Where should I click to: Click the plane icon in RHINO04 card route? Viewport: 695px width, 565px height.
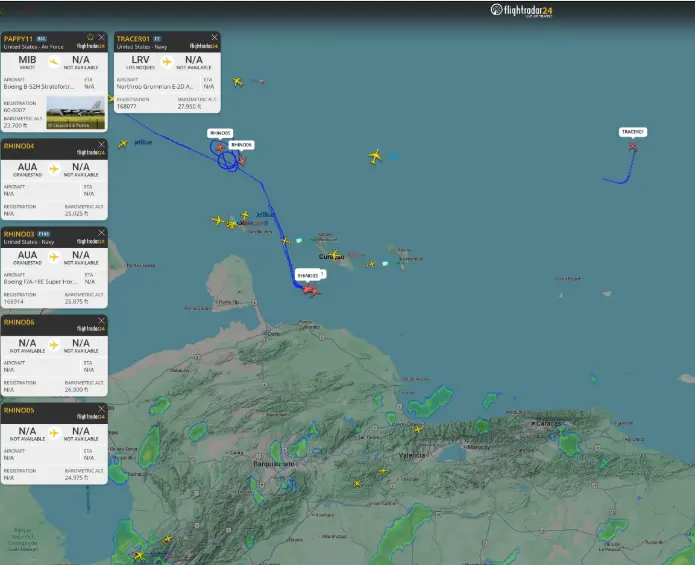point(54,168)
